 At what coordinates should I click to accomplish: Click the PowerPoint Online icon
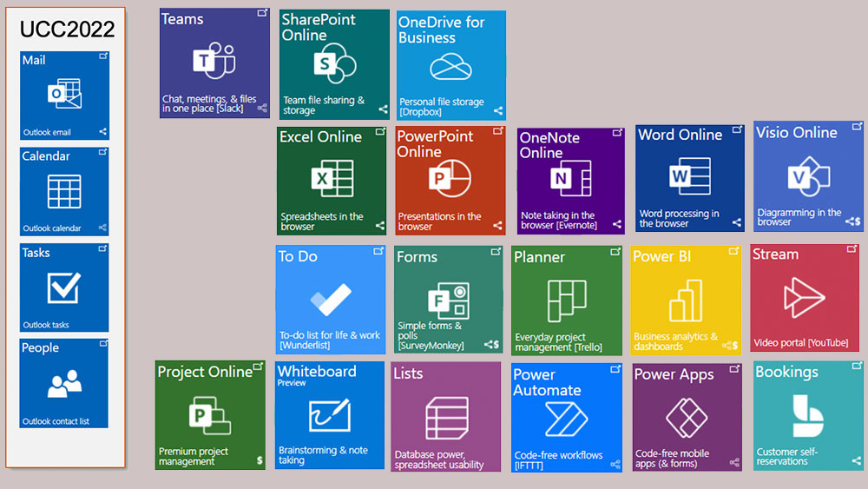click(450, 180)
